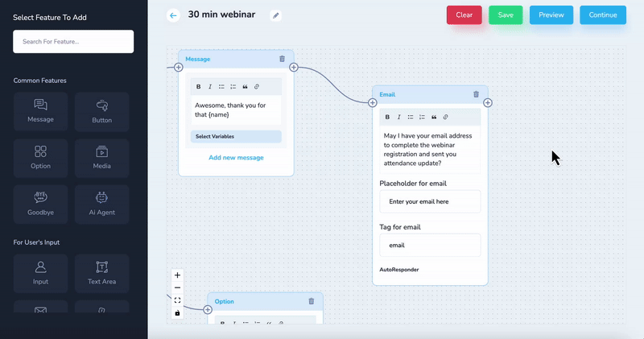Click the fit view icon in the canvas controls
This screenshot has height=339, width=644.
178,300
